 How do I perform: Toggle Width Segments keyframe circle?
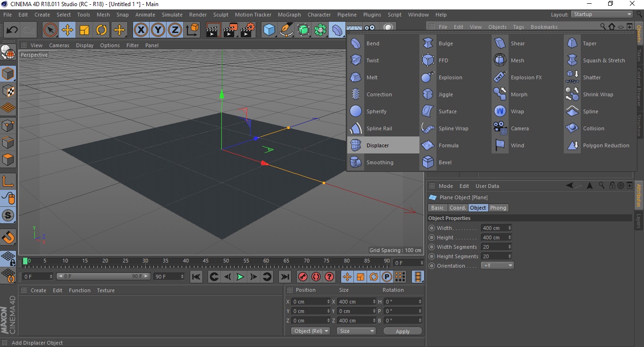pos(432,247)
